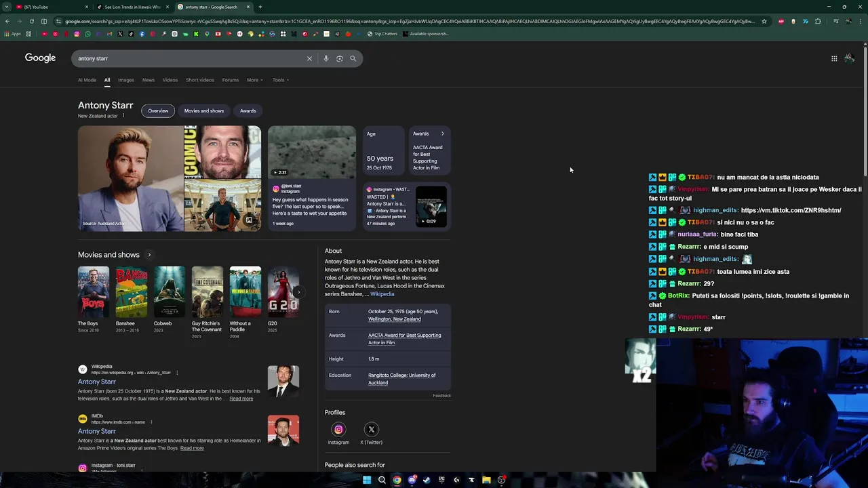
Task: Open The Boys poster
Action: [93, 292]
